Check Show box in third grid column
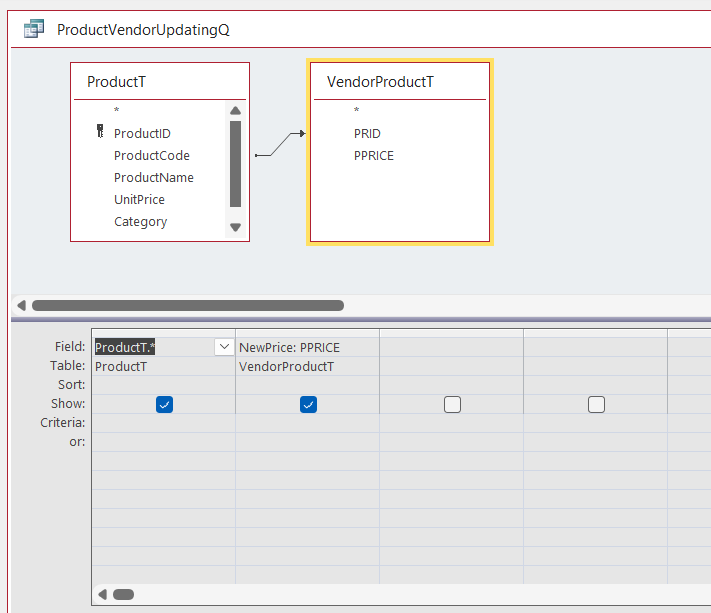 tap(452, 404)
